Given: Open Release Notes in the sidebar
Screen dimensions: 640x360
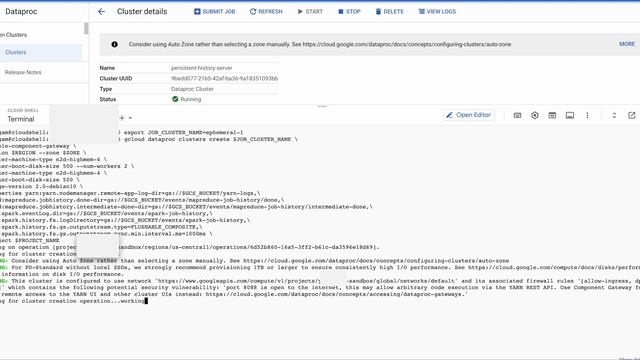Looking at the screenshot, I should tap(23, 72).
